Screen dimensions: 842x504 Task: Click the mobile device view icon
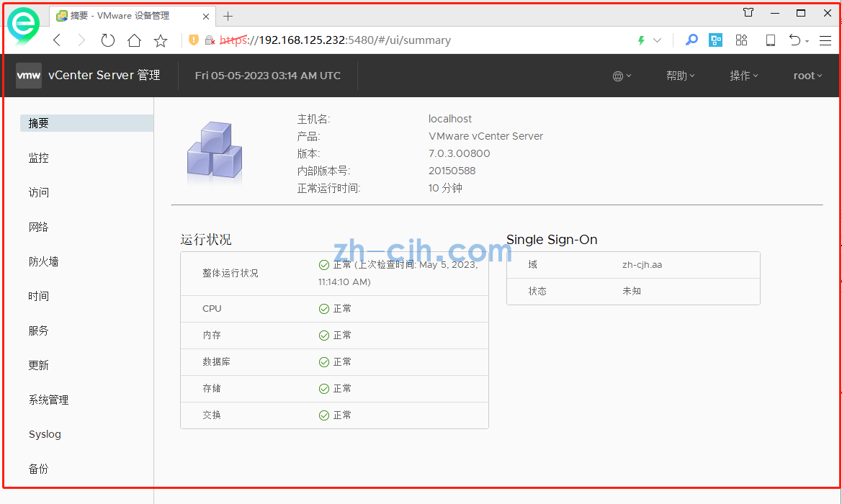point(771,40)
